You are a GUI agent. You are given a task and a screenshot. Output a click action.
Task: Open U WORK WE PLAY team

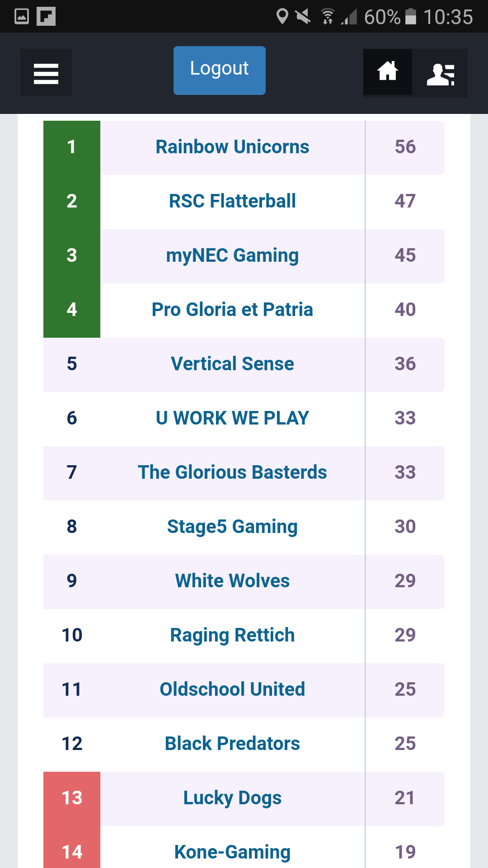(x=232, y=418)
